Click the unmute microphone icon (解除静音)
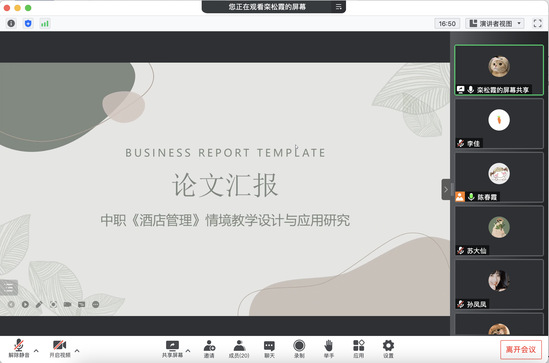549x363 pixels. [x=19, y=345]
